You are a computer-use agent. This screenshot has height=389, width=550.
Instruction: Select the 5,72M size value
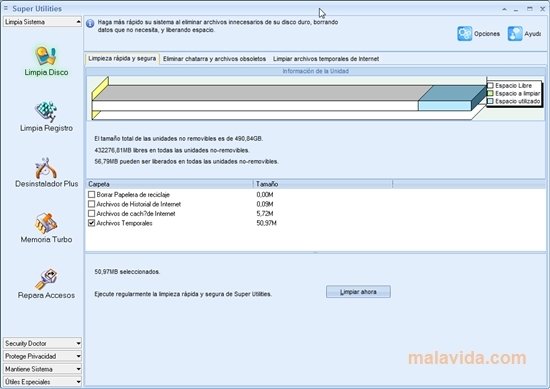pyautogui.click(x=265, y=214)
